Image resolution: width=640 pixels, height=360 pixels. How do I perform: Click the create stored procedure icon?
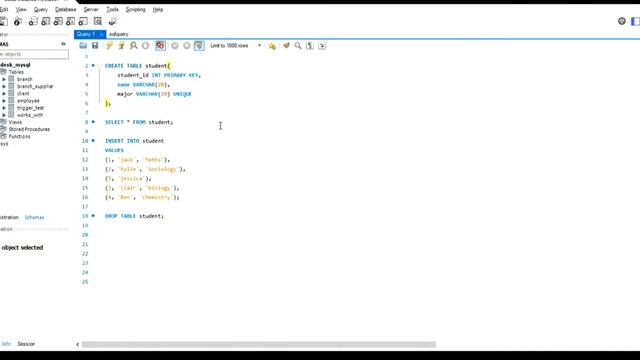click(x=71, y=22)
